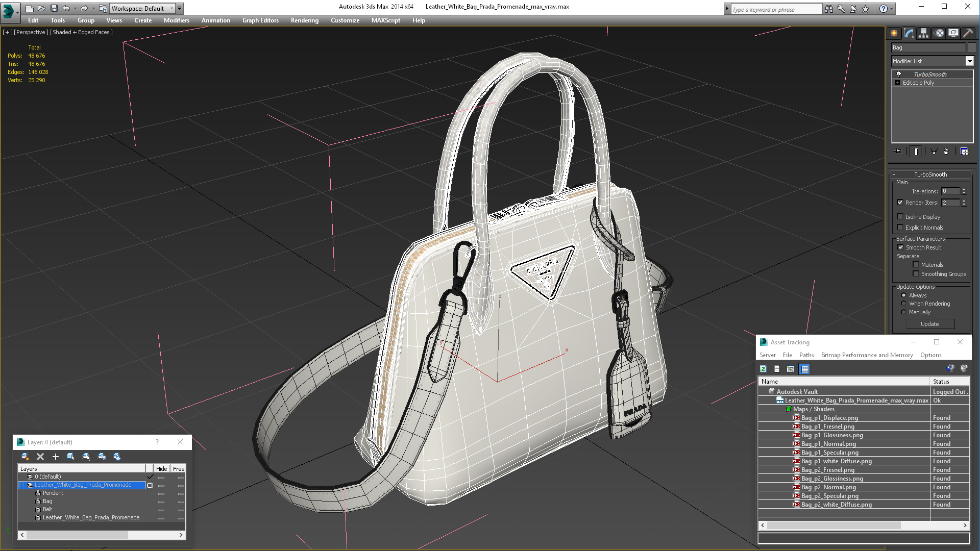Click the Open File folder icon
The width and height of the screenshot is (980, 551).
(42, 9)
